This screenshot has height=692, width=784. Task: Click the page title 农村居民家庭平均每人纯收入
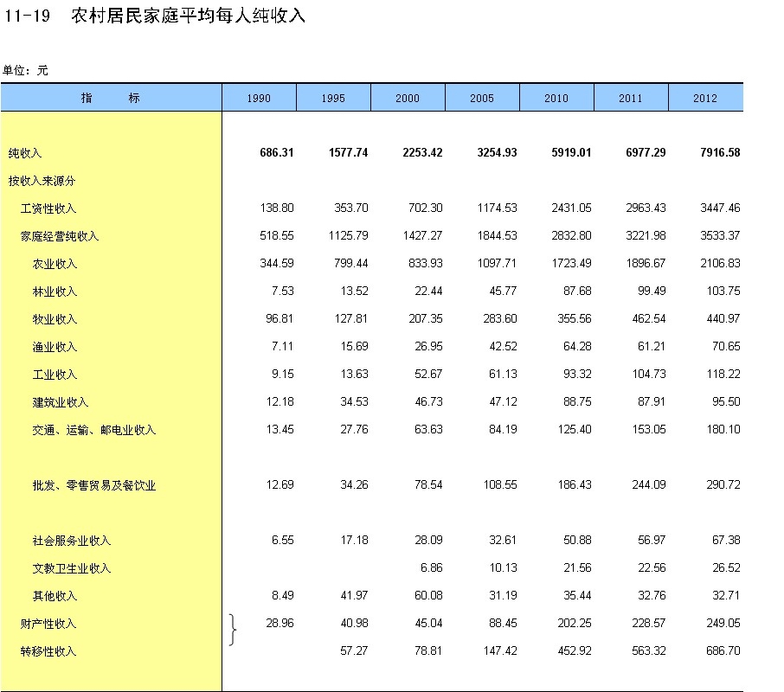(189, 16)
